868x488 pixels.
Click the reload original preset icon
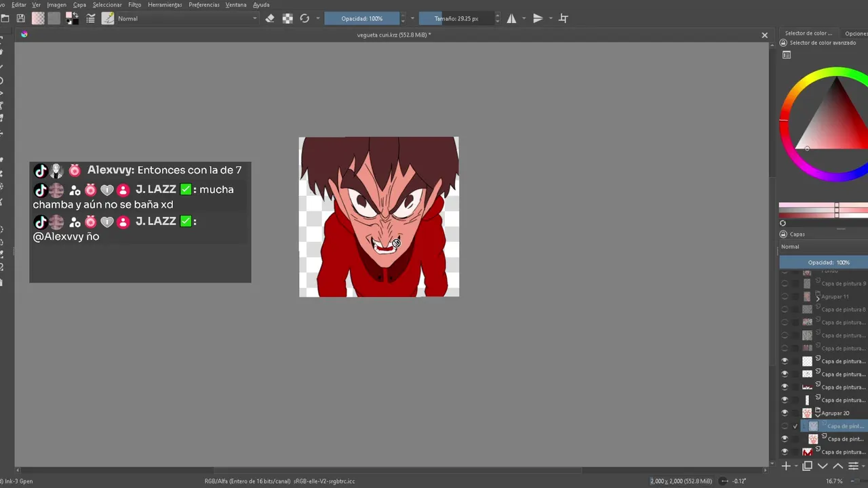[304, 18]
